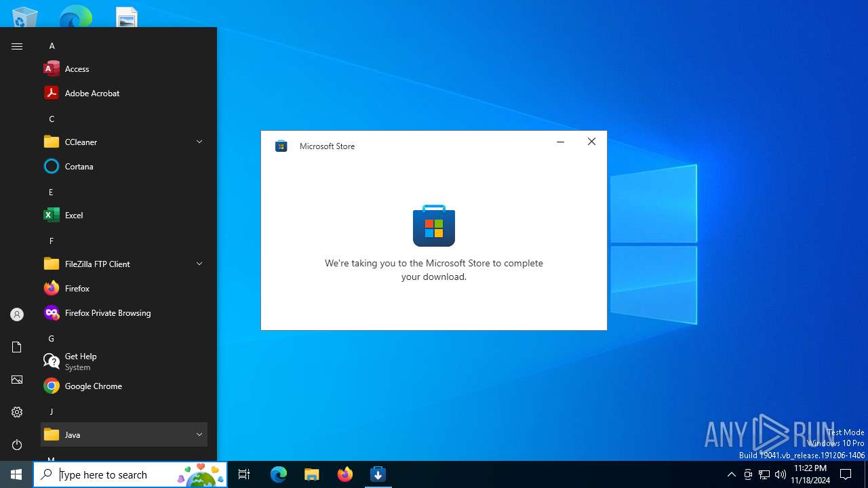This screenshot has height=488, width=868.
Task: Open Excel from the Start menu
Action: (124, 215)
